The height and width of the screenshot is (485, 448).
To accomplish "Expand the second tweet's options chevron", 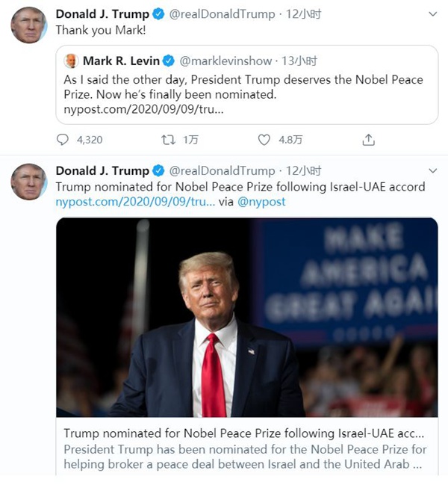I will click(433, 170).
